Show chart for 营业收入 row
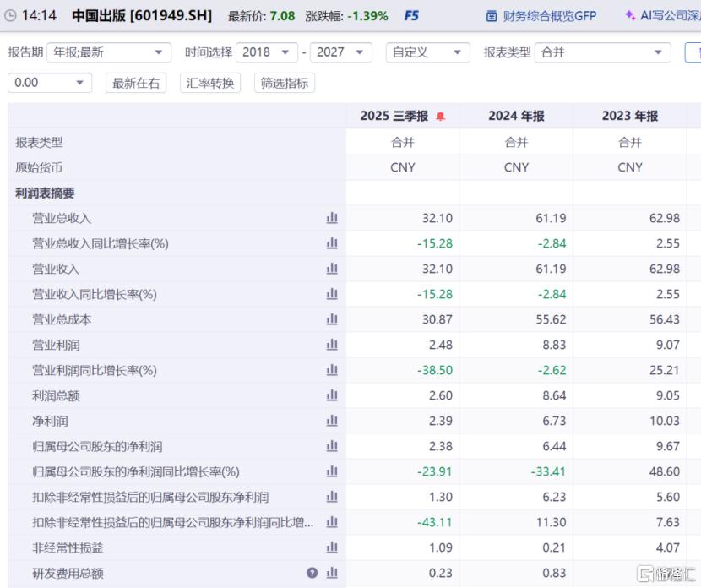701x588 pixels. point(332,269)
